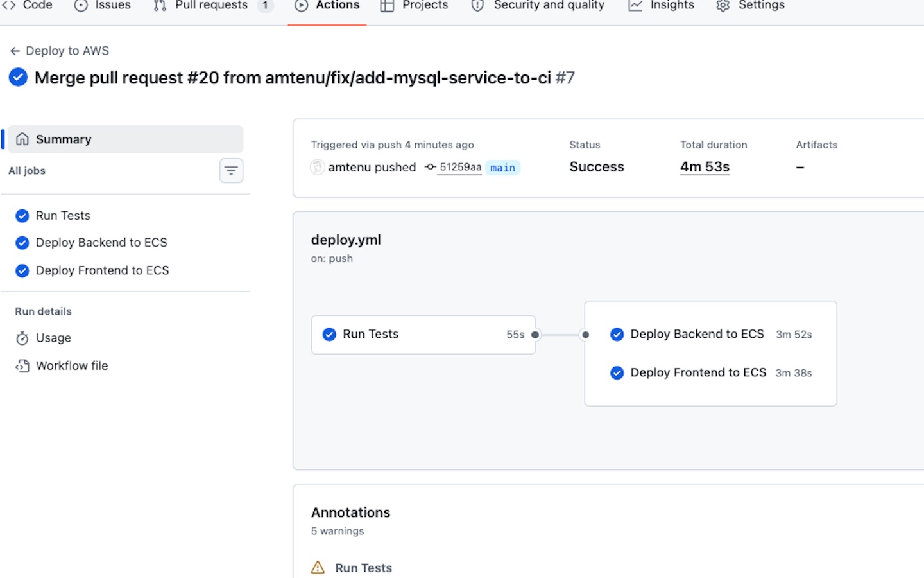This screenshot has height=578, width=924.
Task: Click the Workflow file code icon
Action: pos(22,366)
